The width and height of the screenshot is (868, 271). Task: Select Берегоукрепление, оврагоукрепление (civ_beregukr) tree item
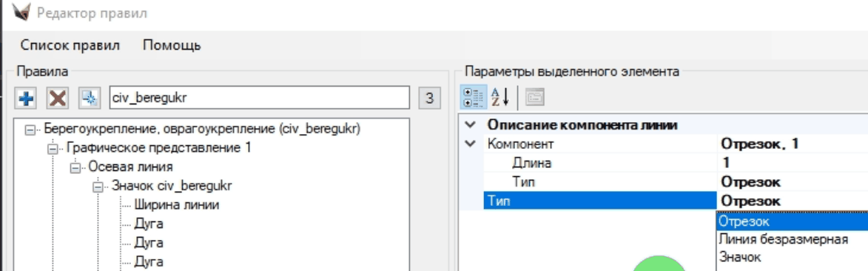point(202,129)
